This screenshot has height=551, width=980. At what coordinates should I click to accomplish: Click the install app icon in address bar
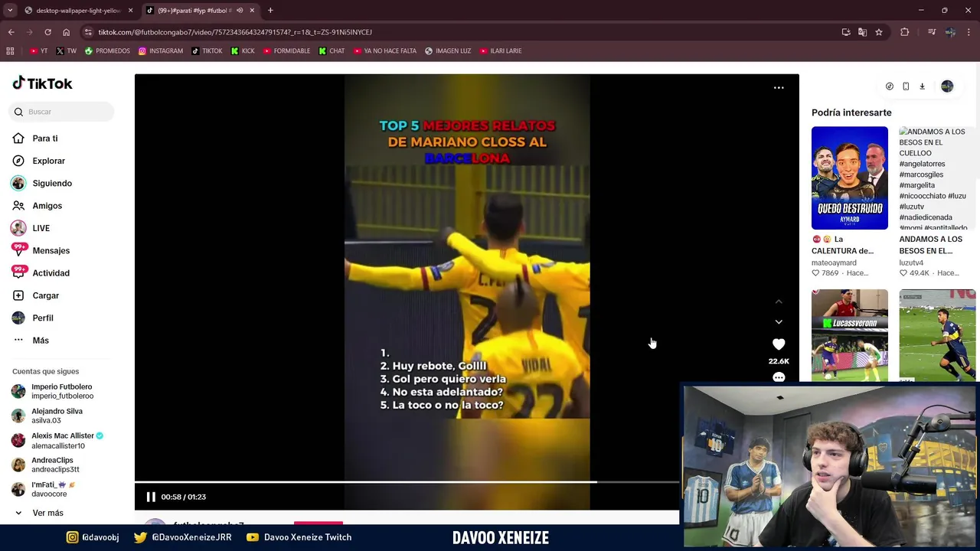tap(846, 32)
